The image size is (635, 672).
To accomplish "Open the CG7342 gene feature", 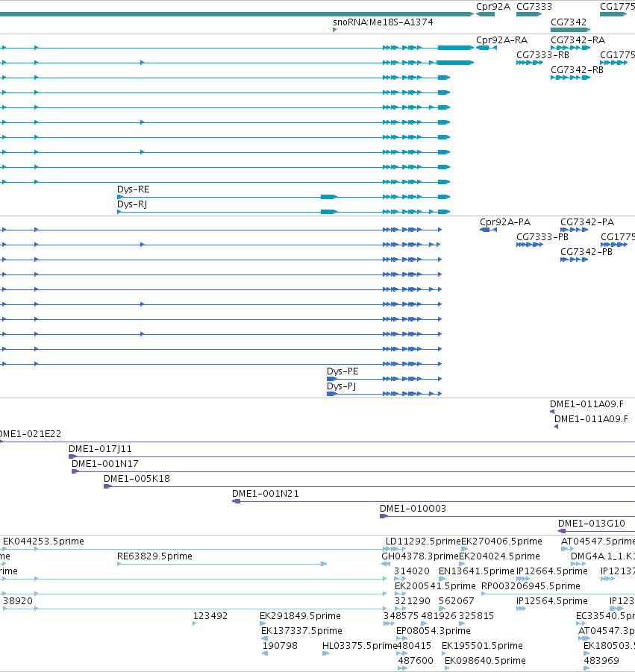I will pyautogui.click(x=571, y=30).
